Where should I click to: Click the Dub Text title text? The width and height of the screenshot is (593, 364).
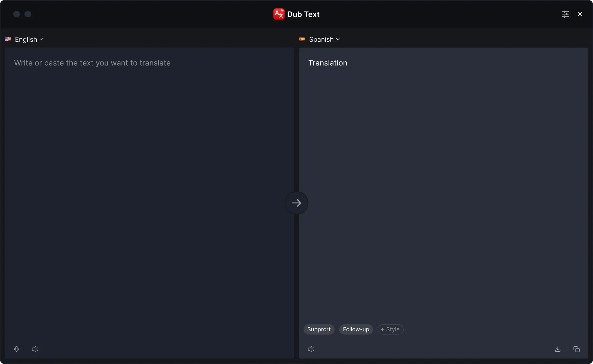(303, 15)
